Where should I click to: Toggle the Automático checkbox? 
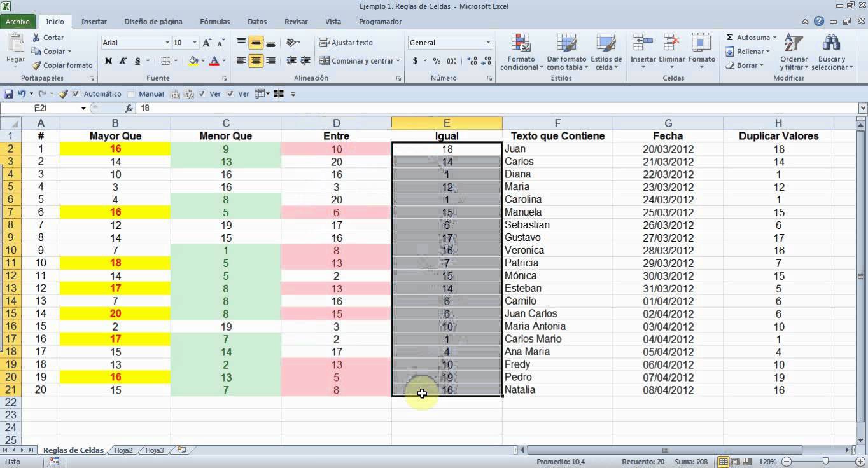click(76, 93)
